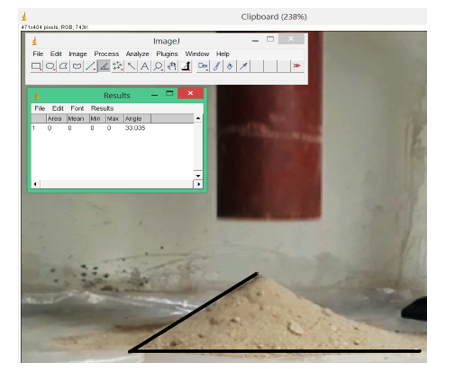Expand the More Tools arrow menu

coord(297,66)
